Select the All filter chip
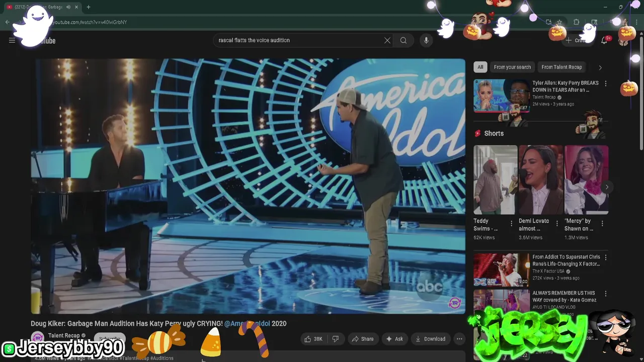 tap(480, 67)
